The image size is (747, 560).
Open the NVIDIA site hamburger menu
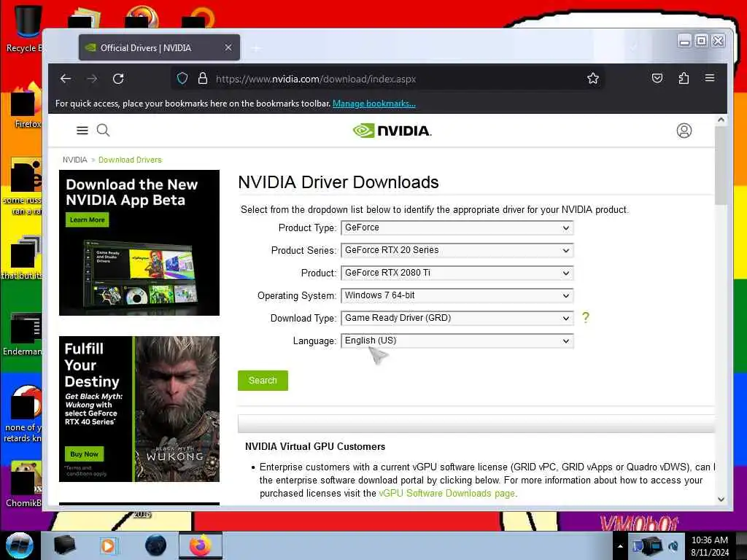click(82, 130)
